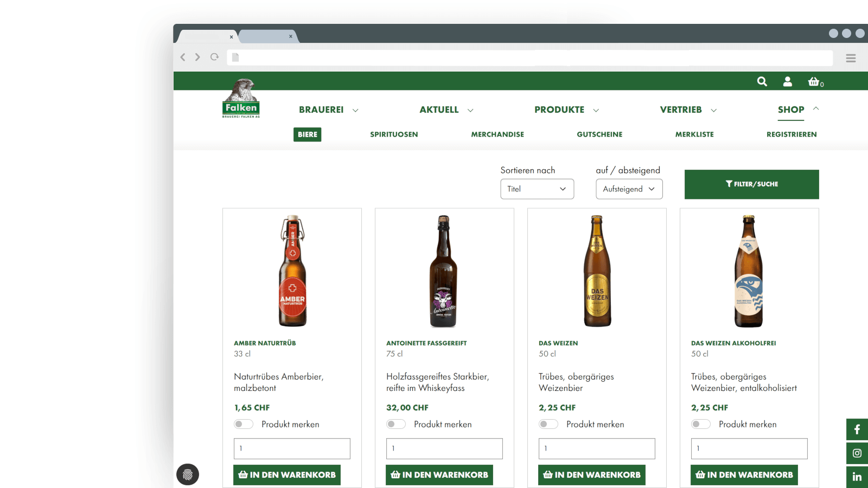Viewport: 868px width, 488px height.
Task: Click the Das Weizen bottle image
Action: pyautogui.click(x=597, y=271)
